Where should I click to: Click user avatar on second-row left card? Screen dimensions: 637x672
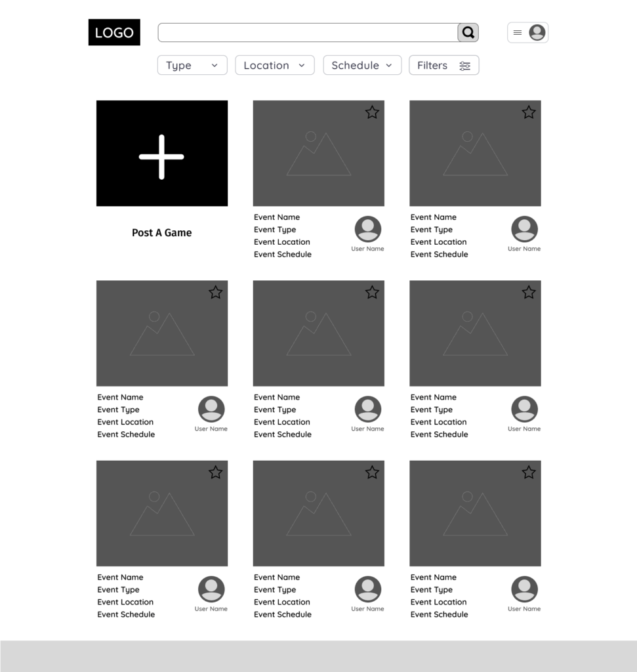pos(211,409)
